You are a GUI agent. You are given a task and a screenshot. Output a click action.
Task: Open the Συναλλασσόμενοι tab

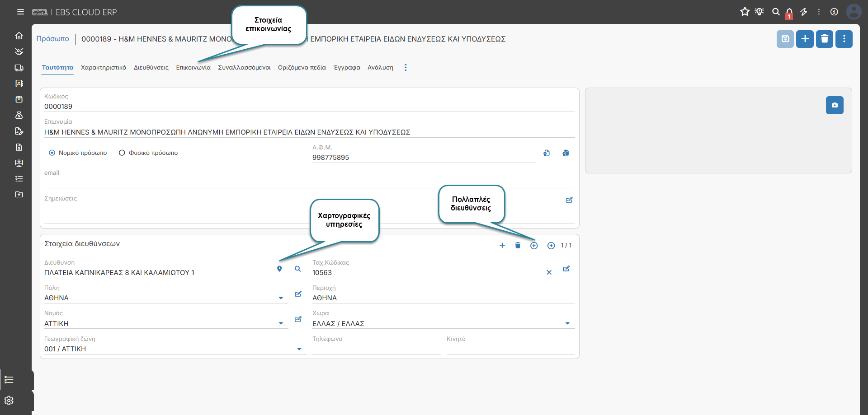point(244,68)
